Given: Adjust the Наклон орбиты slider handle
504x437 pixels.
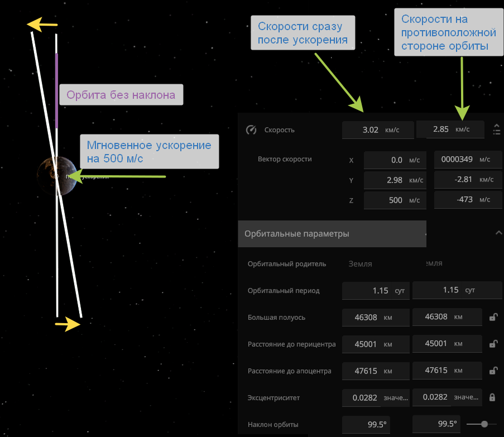Looking at the screenshot, I should click(x=484, y=424).
